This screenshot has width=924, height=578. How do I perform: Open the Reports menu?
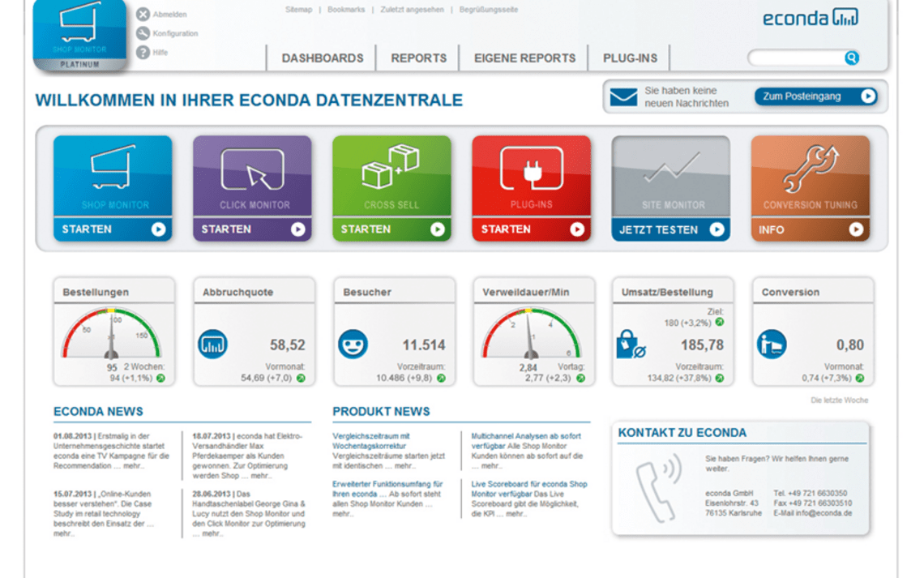[419, 58]
